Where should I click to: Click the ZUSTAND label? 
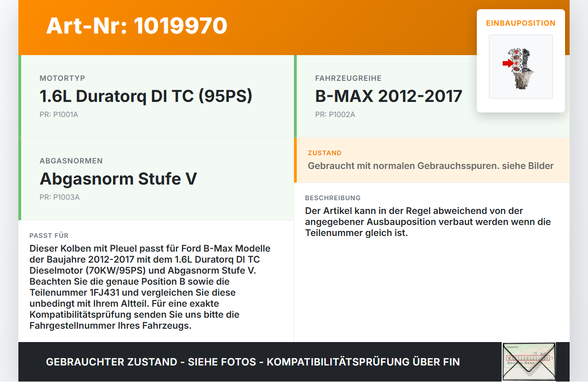click(325, 153)
